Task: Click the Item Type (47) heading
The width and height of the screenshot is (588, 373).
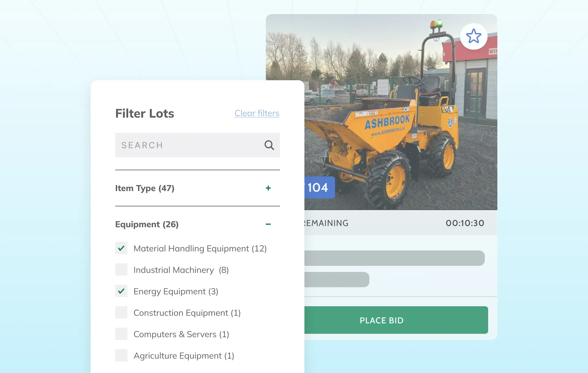Action: pos(145,188)
